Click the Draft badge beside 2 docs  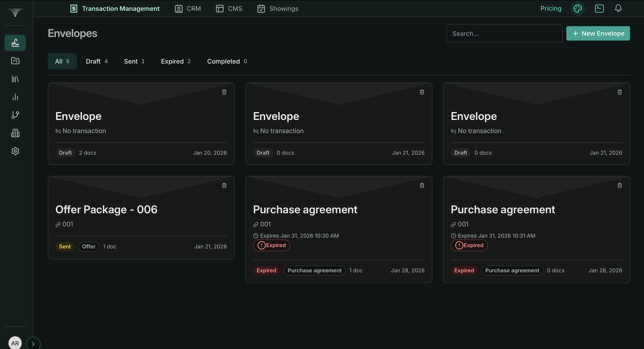(x=65, y=153)
